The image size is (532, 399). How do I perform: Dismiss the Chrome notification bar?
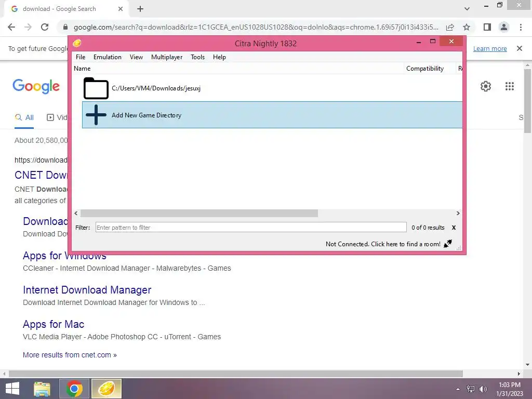[520, 48]
